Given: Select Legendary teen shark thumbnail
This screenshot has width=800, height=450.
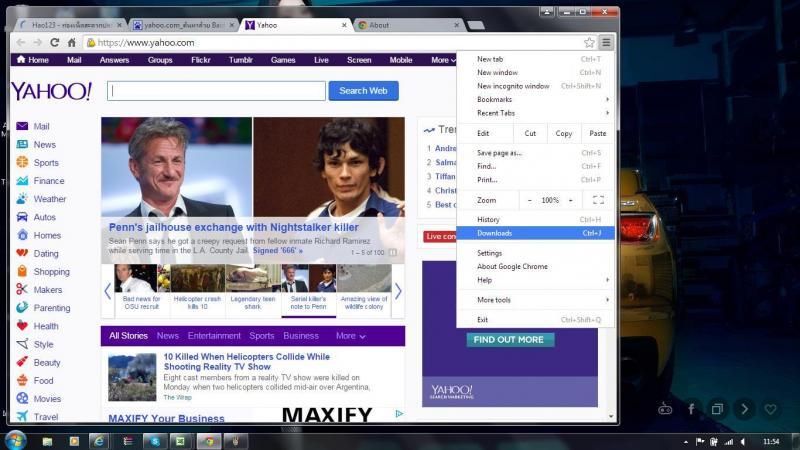Looking at the screenshot, I should pos(253,288).
